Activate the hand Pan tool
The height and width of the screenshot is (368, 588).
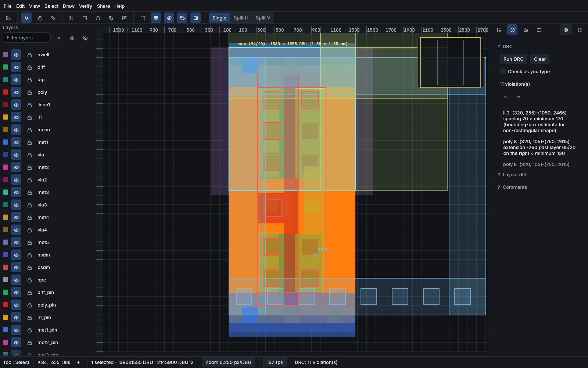pos(40,18)
